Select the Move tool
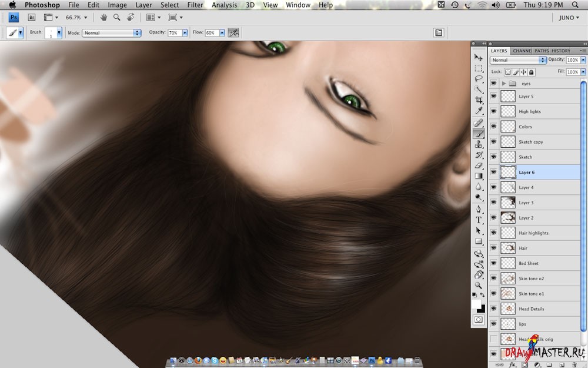Viewport: 588px width, 368px height. pos(479,58)
